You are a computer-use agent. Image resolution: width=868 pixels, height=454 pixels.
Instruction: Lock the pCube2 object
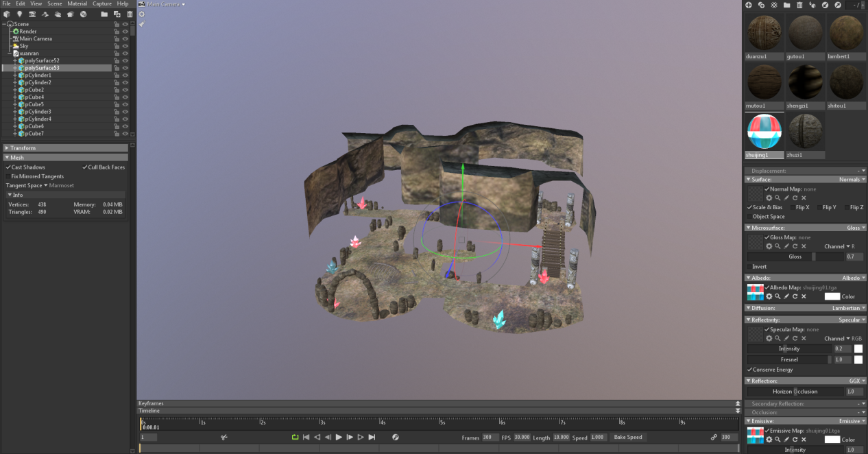pyautogui.click(x=117, y=90)
